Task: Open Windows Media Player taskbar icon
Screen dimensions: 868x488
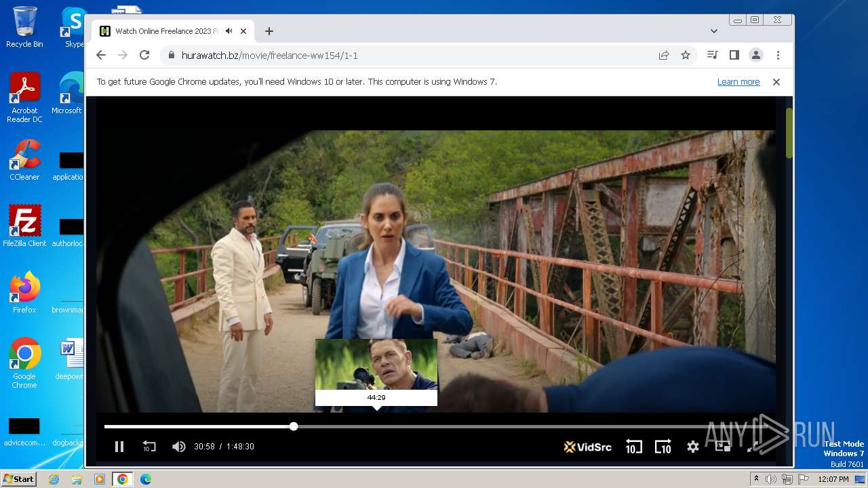Action: tap(100, 479)
